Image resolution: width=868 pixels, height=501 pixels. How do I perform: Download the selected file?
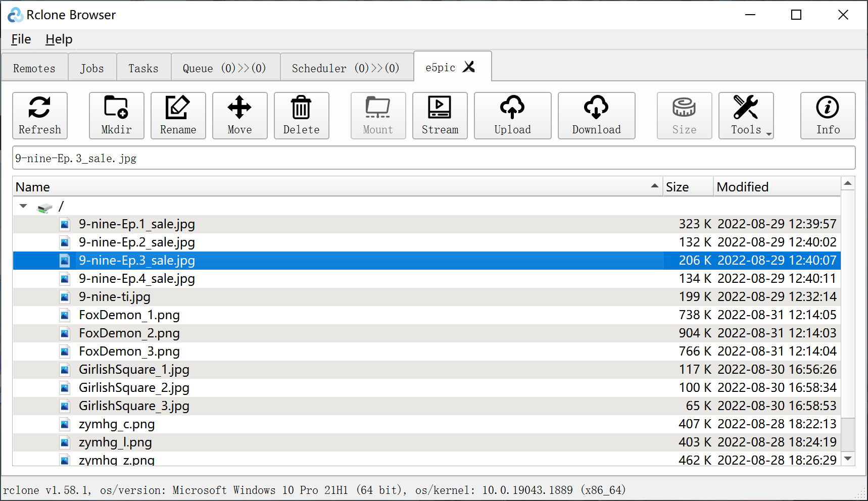(x=596, y=116)
